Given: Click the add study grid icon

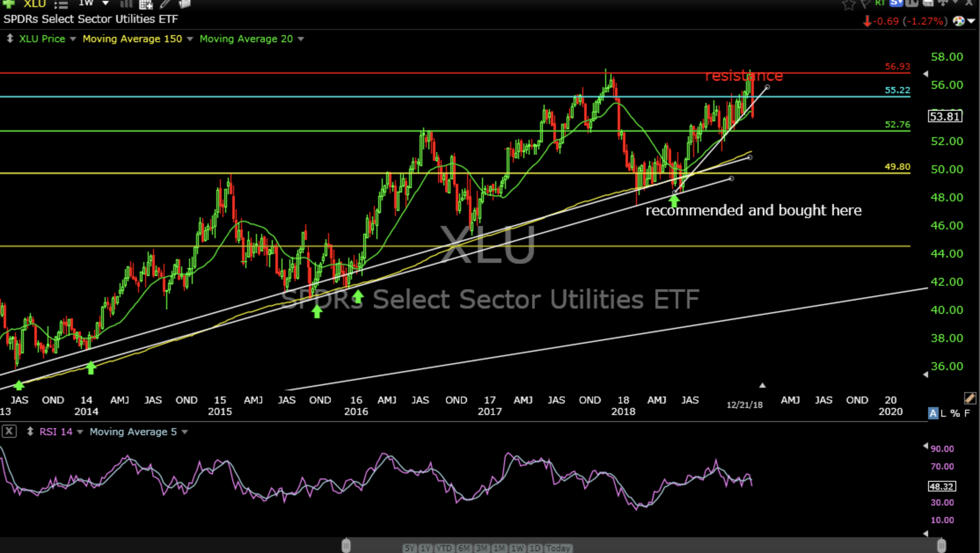Looking at the screenshot, I should [x=146, y=4].
